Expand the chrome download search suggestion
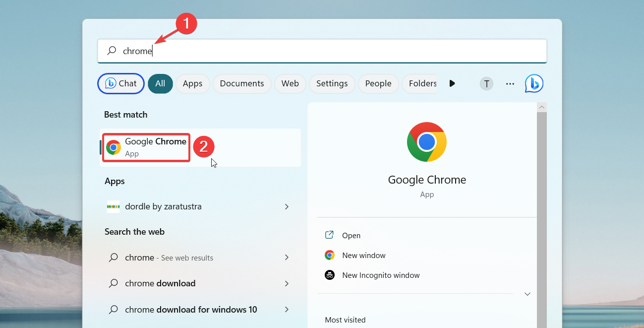 [287, 283]
